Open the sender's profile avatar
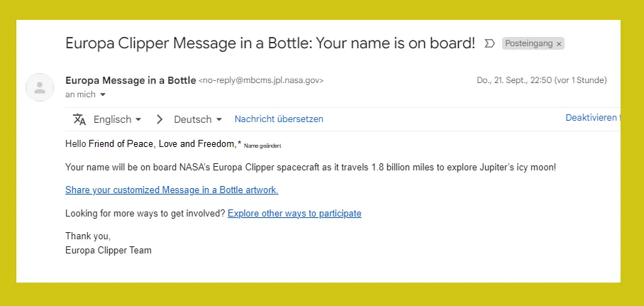 40,87
